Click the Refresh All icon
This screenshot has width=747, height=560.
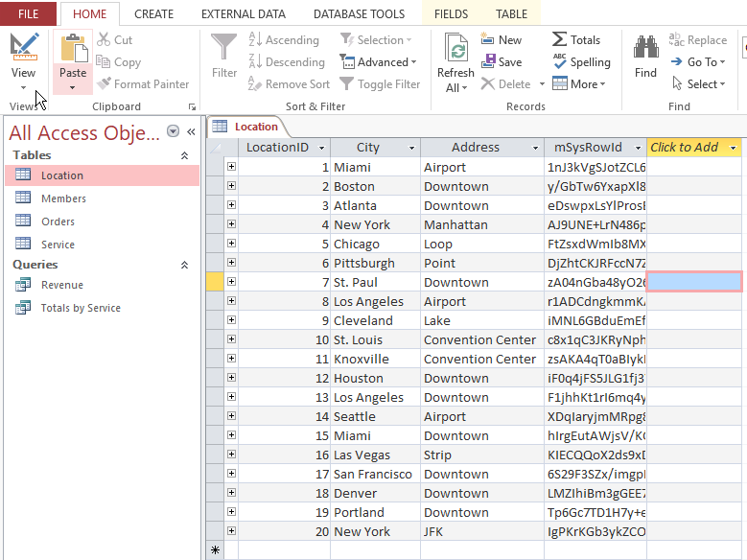click(x=455, y=49)
